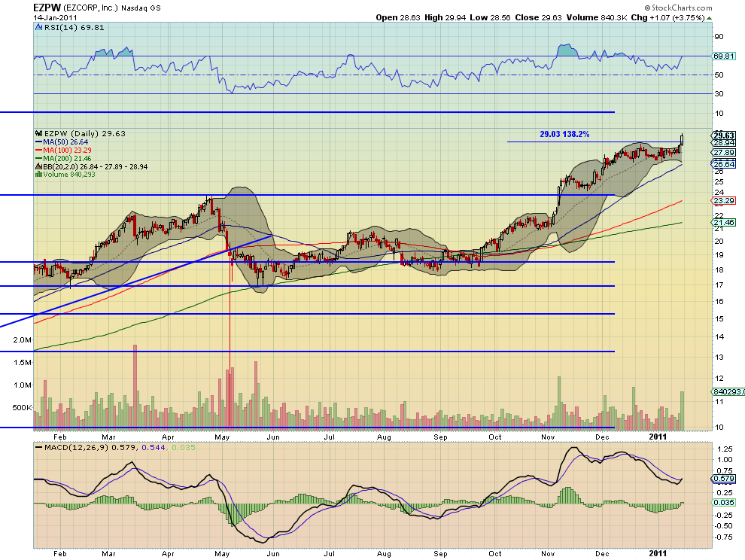The height and width of the screenshot is (560, 745).
Task: Click the '1.25' level on MACD axis
Action: click(725, 449)
